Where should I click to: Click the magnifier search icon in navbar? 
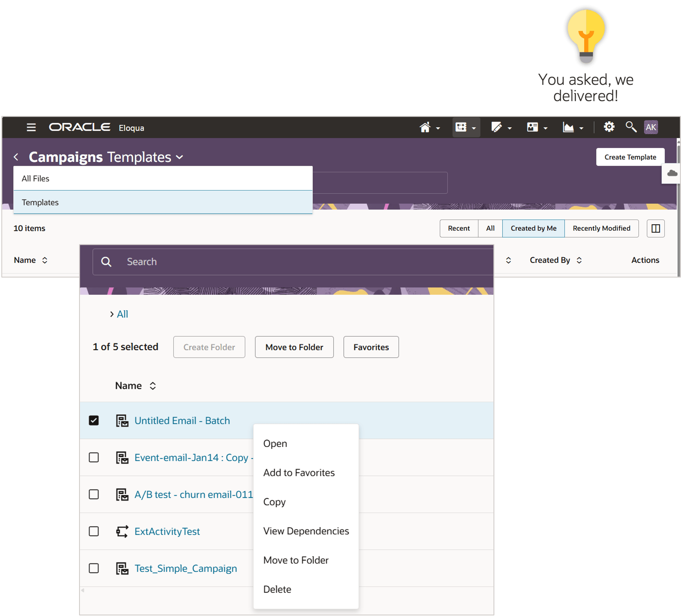pyautogui.click(x=631, y=127)
